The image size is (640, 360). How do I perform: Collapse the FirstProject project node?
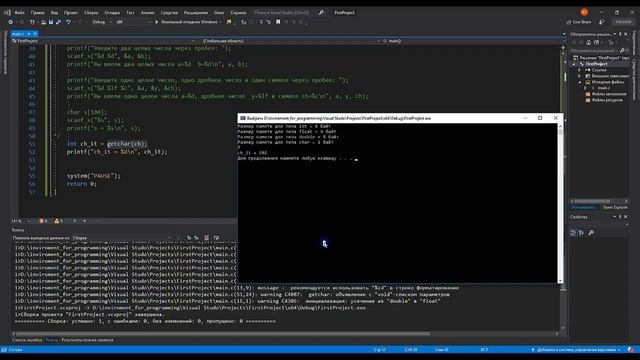[573, 64]
